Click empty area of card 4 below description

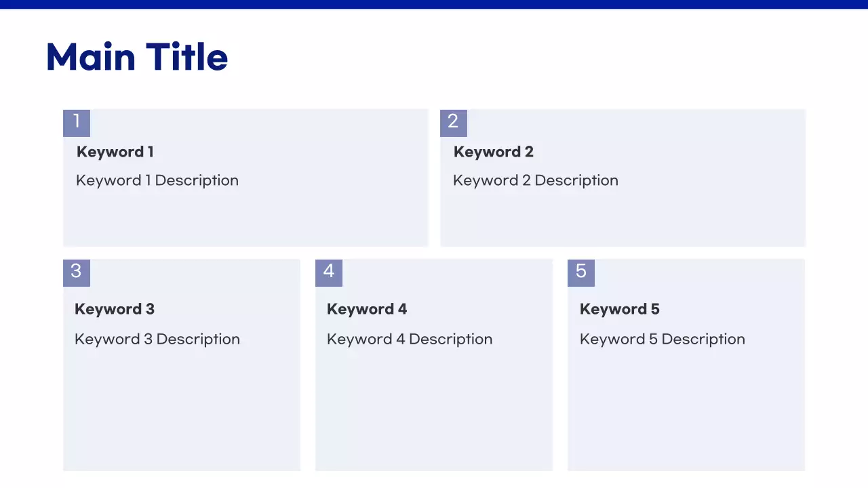pyautogui.click(x=434, y=413)
